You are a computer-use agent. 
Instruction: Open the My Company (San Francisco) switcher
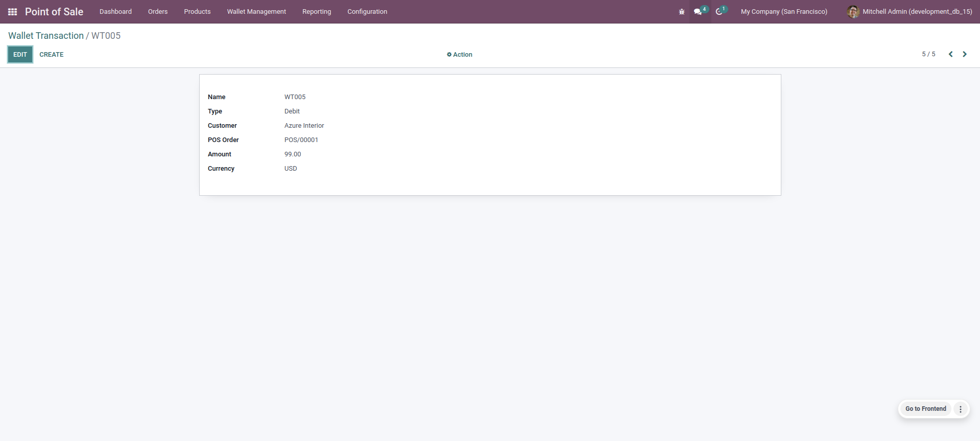(x=784, y=12)
